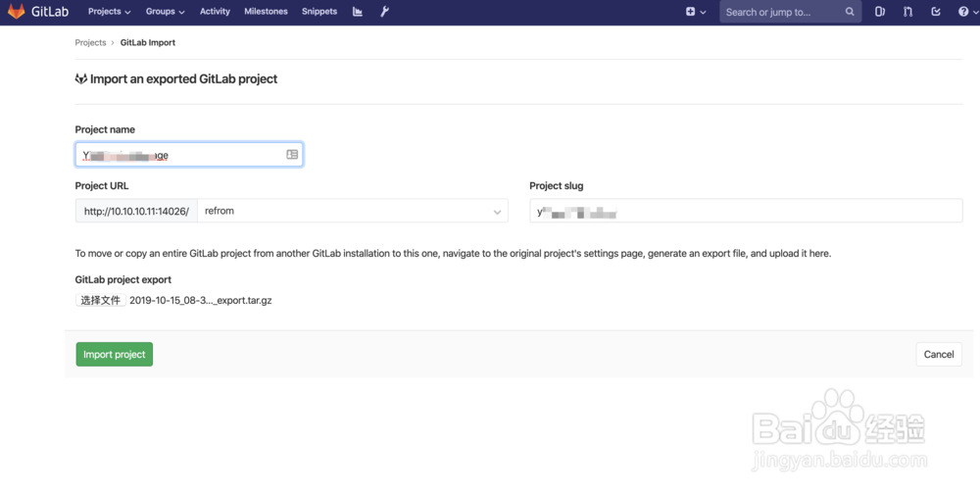Viewport: 980px width, 493px height.
Task: Click the Import project button
Action: pyautogui.click(x=115, y=354)
